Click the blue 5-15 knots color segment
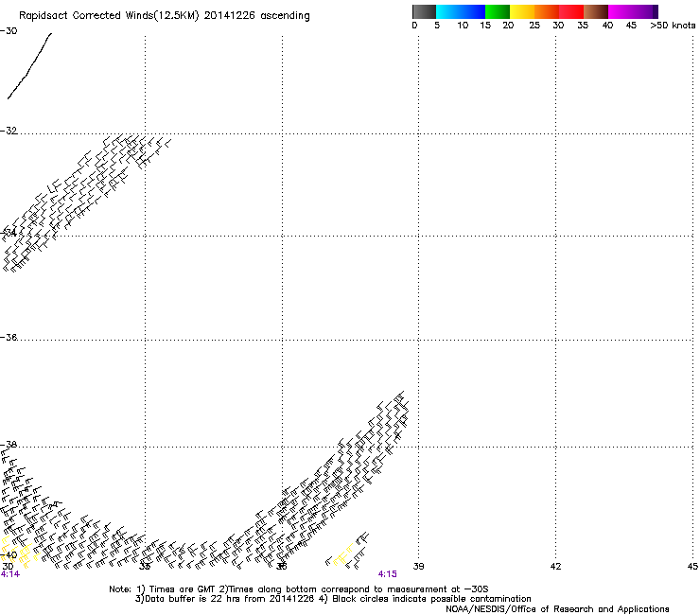Viewport: 700px width, 615px height. pos(461,11)
